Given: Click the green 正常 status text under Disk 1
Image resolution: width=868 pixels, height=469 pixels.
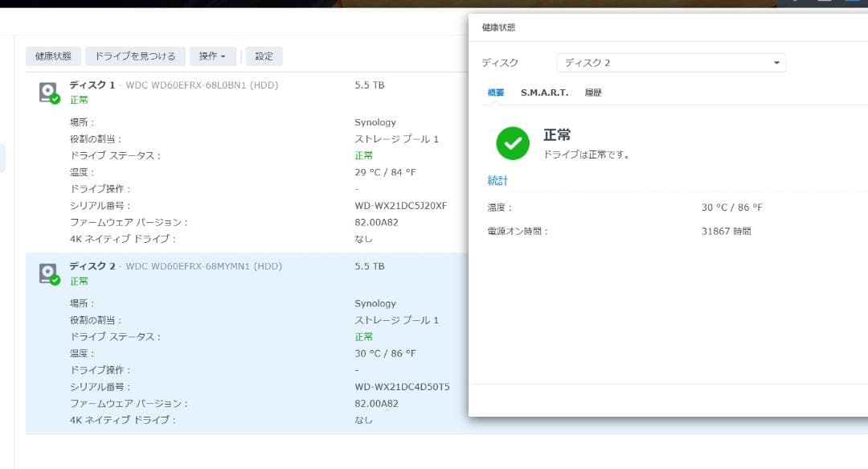Looking at the screenshot, I should point(79,100).
